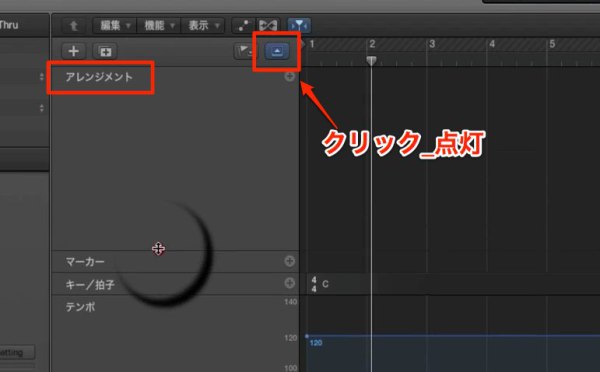Click the upper inspector stepper arrows

click(41, 77)
